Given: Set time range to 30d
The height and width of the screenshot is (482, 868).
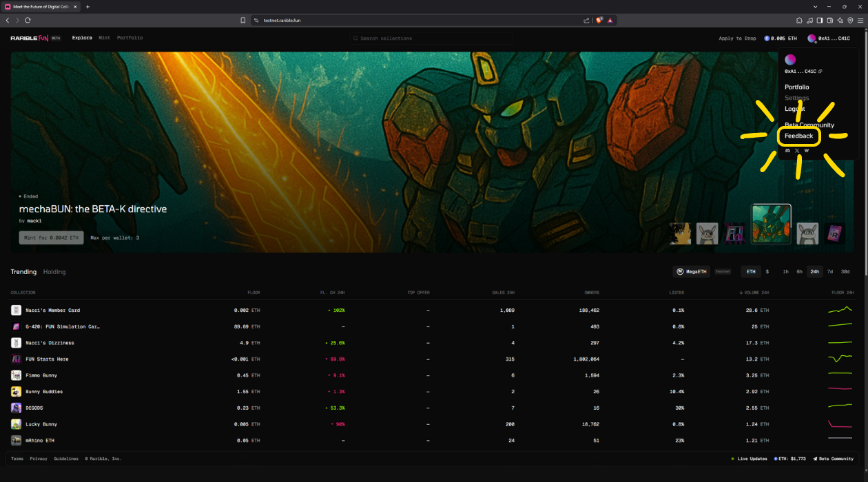Looking at the screenshot, I should click(845, 272).
